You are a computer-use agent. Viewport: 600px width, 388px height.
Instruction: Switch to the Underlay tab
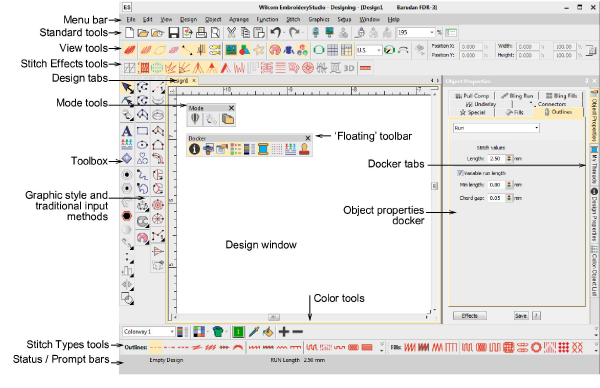(x=481, y=104)
